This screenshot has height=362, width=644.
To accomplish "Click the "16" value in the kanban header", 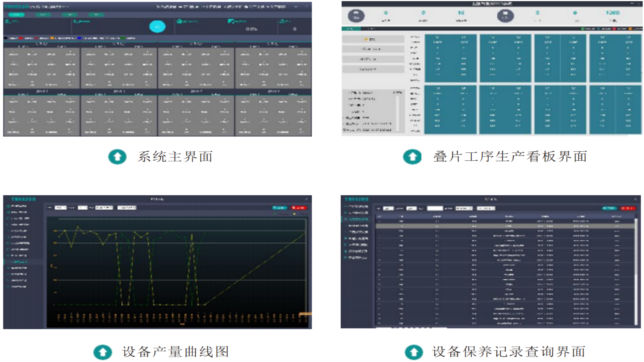I will (461, 13).
